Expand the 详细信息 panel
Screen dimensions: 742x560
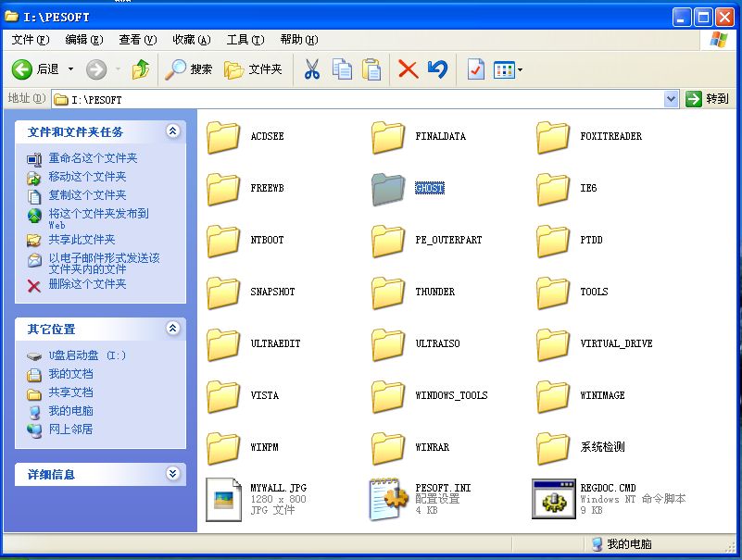(172, 473)
